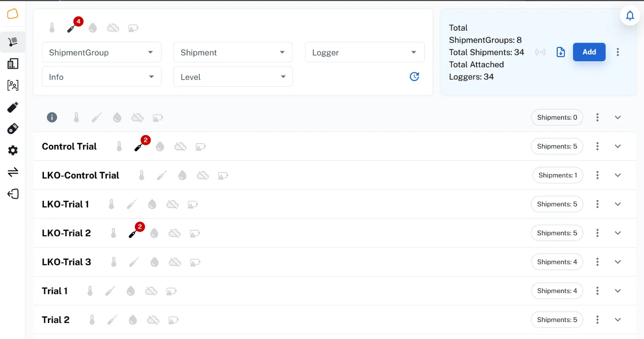Click Shipments: 1 chip for LKO-Control Trial

point(558,175)
